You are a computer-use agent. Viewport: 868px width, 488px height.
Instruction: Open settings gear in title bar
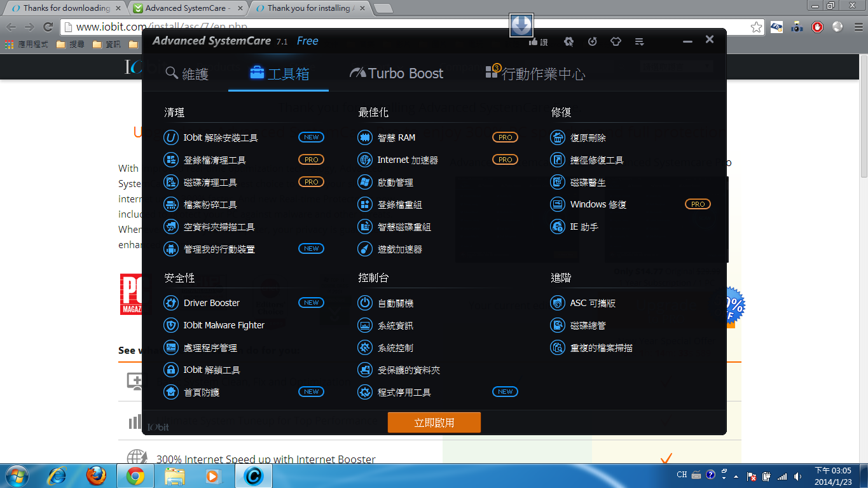[568, 41]
